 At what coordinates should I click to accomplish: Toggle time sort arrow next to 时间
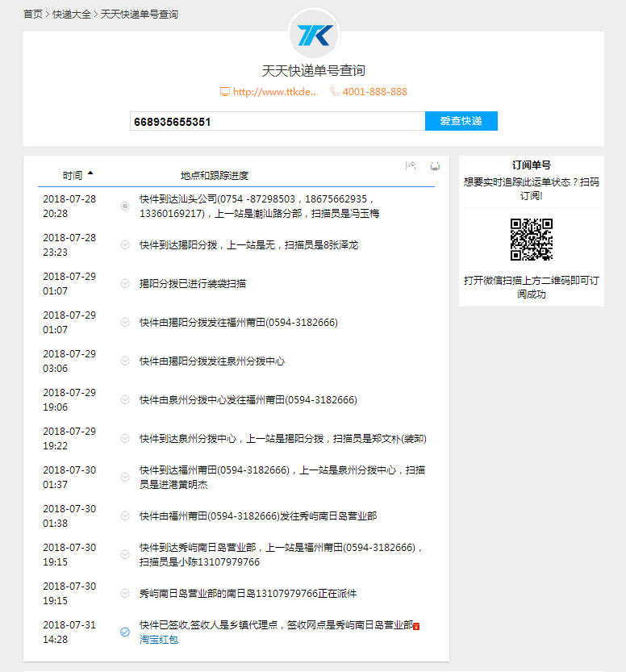click(90, 174)
